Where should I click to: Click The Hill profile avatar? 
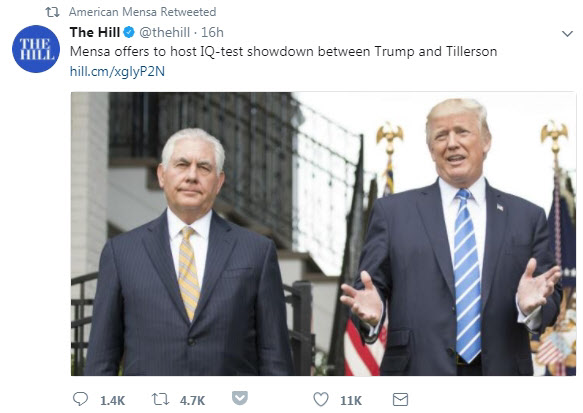pos(36,49)
